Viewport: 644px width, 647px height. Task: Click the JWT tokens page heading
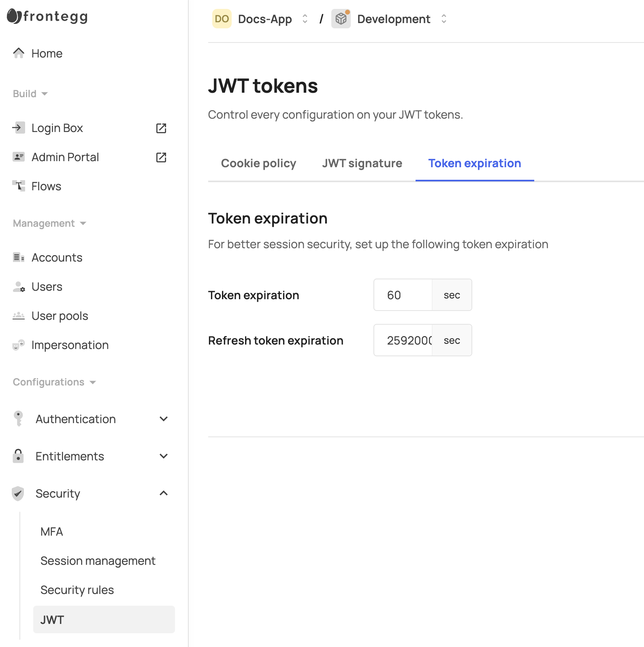[263, 86]
